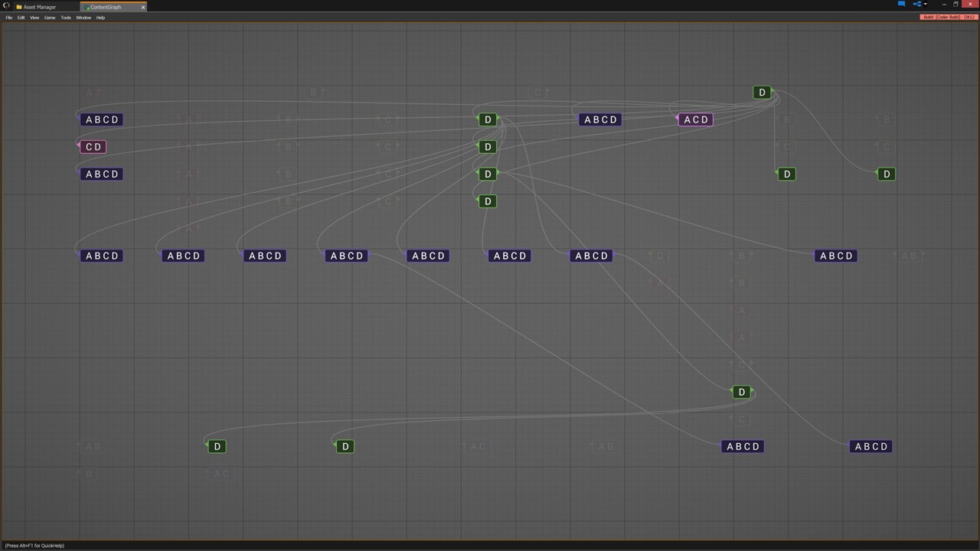Open the blue chat message icon
The image size is (980, 551).
901,4
